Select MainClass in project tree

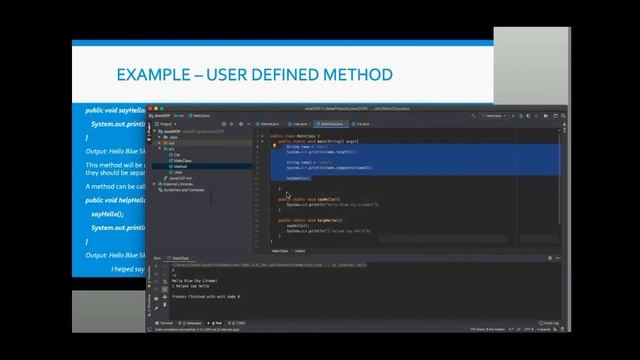(180, 161)
